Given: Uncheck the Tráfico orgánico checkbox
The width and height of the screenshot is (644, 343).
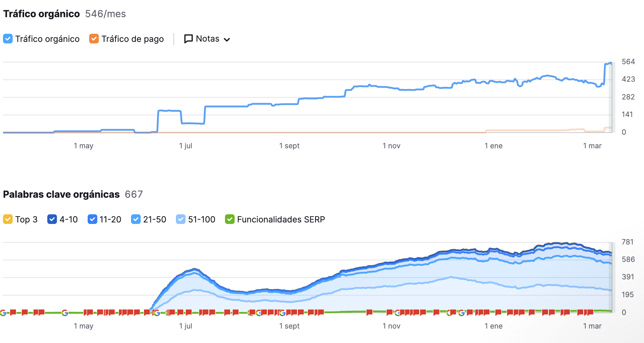Looking at the screenshot, I should point(8,39).
